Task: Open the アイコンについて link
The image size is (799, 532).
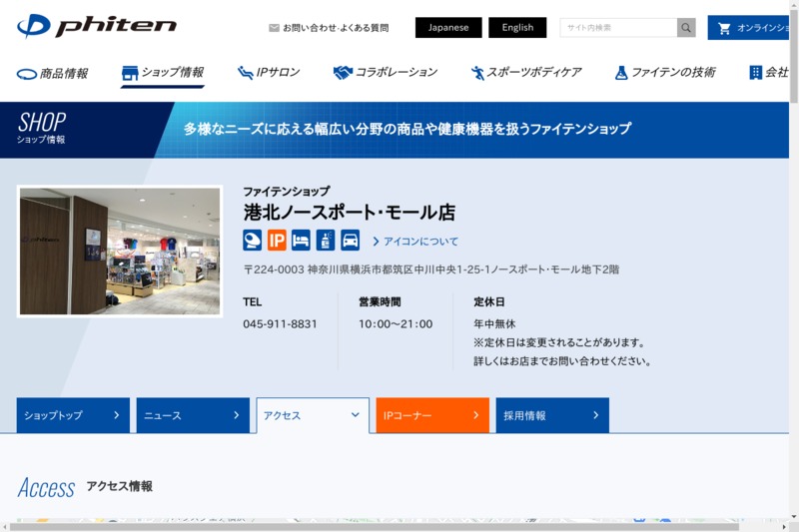Action: pos(415,242)
